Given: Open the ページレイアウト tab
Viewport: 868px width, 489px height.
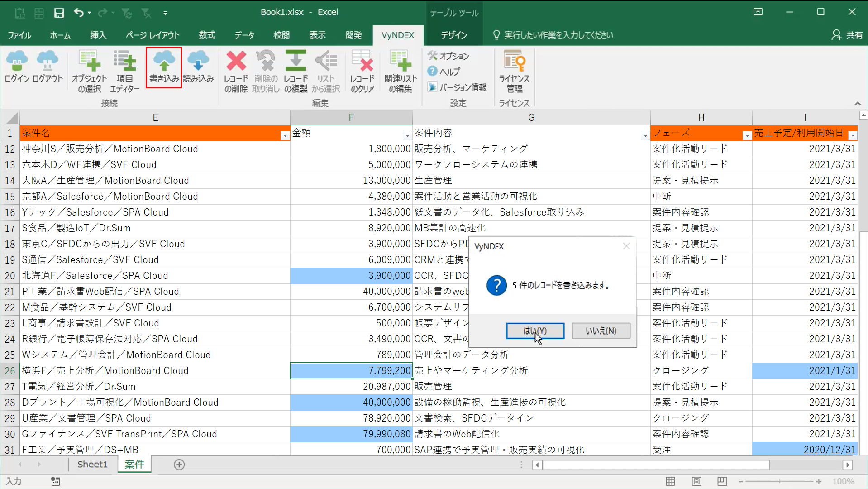Looking at the screenshot, I should point(153,35).
